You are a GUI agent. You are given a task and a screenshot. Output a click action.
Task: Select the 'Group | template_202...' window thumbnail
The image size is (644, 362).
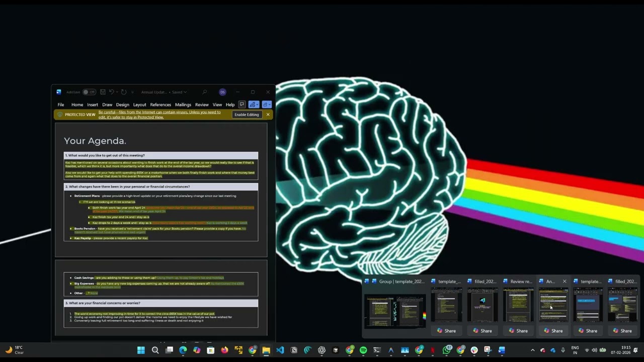[395, 310]
